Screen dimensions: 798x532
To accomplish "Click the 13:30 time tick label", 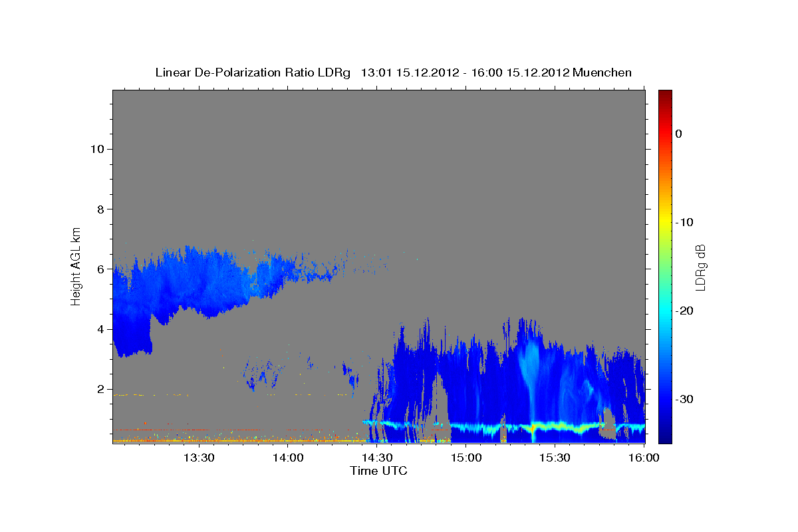I will (198, 458).
